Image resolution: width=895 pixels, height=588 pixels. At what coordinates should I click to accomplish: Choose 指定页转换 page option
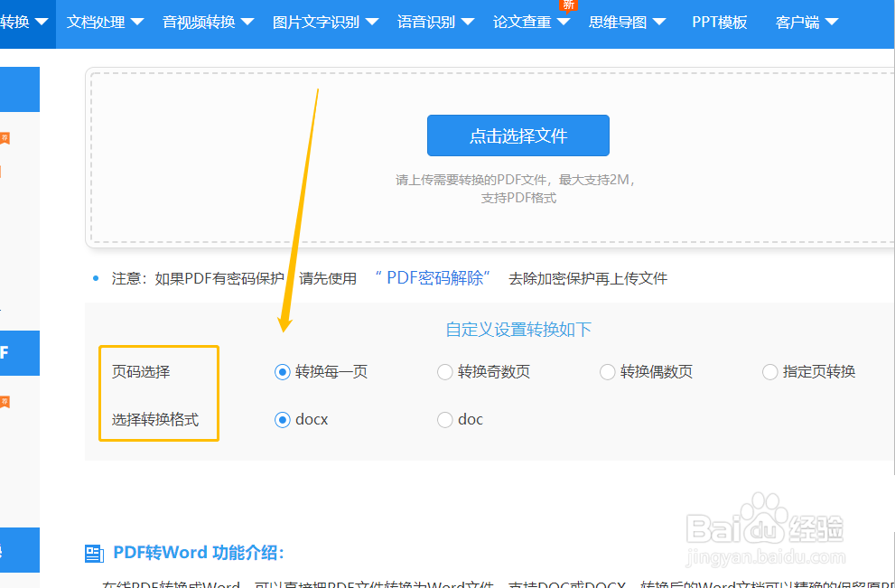click(x=769, y=371)
